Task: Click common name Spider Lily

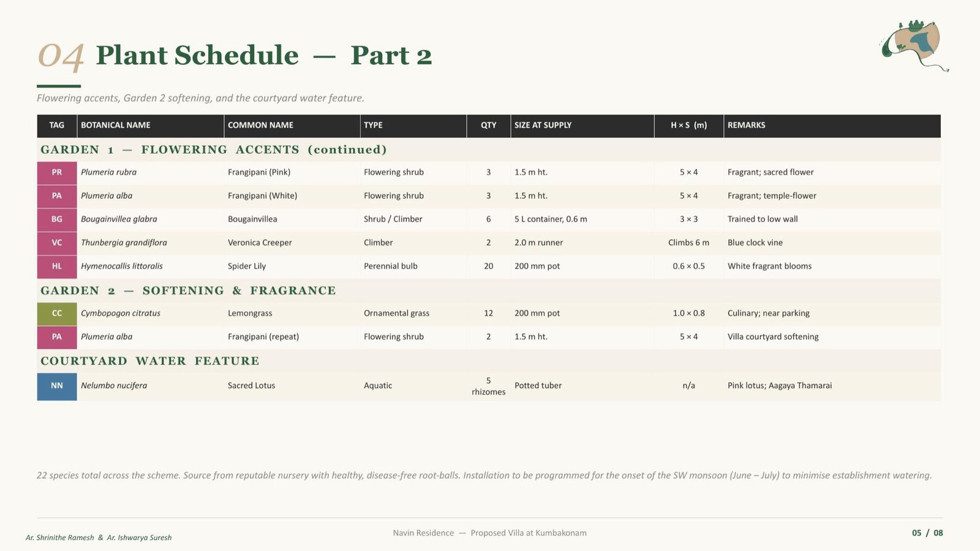Action: [x=247, y=266]
